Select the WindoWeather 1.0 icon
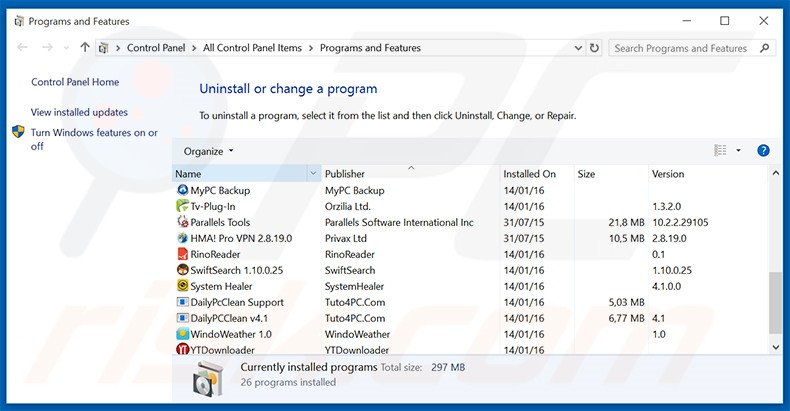This screenshot has height=411, width=790. point(182,334)
